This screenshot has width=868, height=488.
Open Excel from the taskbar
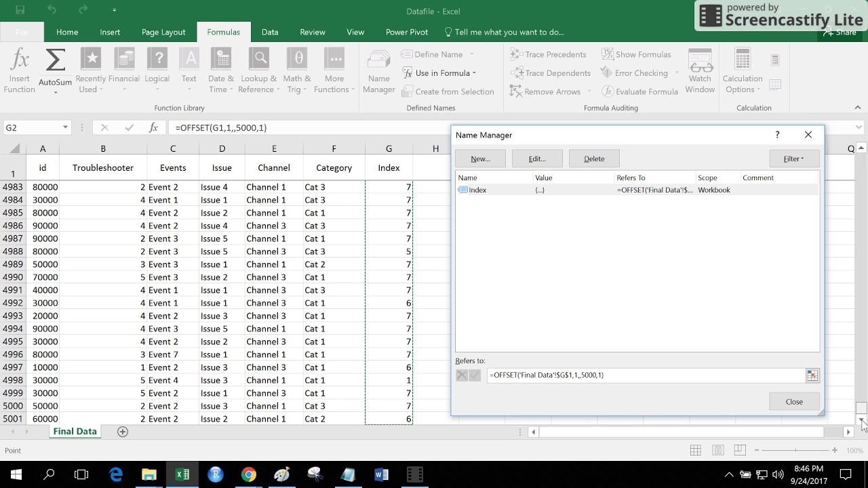coord(182,474)
